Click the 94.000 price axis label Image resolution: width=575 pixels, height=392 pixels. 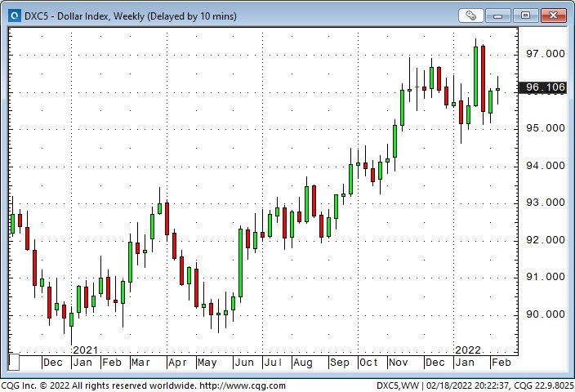click(546, 166)
